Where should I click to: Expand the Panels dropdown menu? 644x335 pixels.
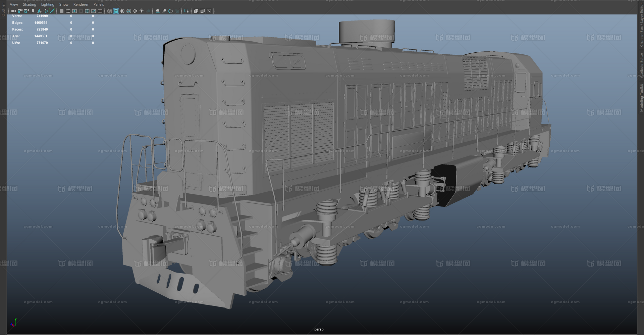click(x=99, y=4)
